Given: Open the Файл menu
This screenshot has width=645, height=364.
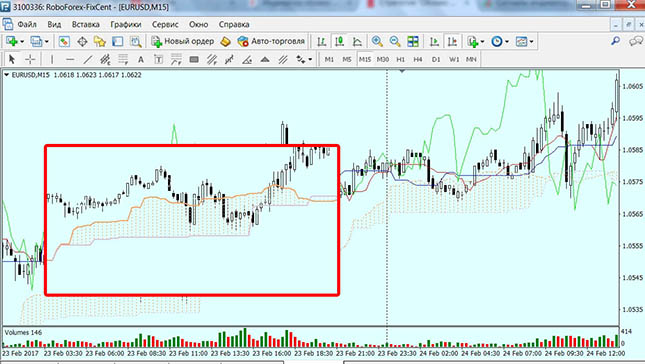Looking at the screenshot, I should (x=27, y=24).
